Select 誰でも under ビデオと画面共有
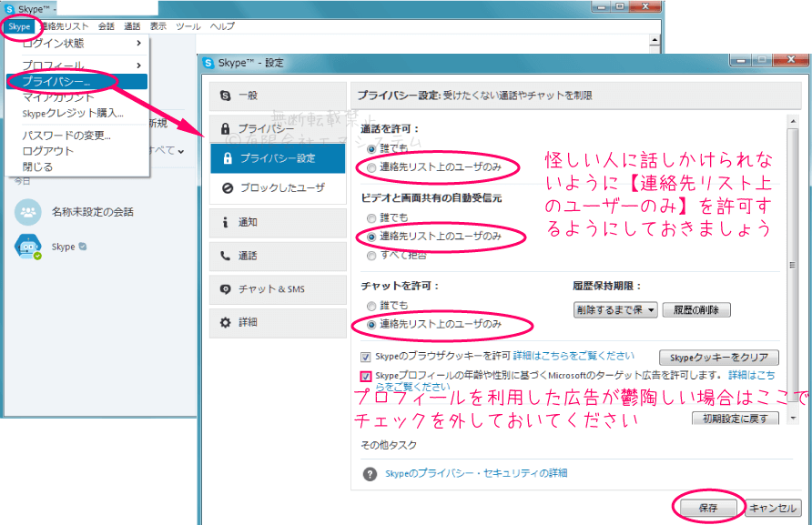 click(x=371, y=218)
